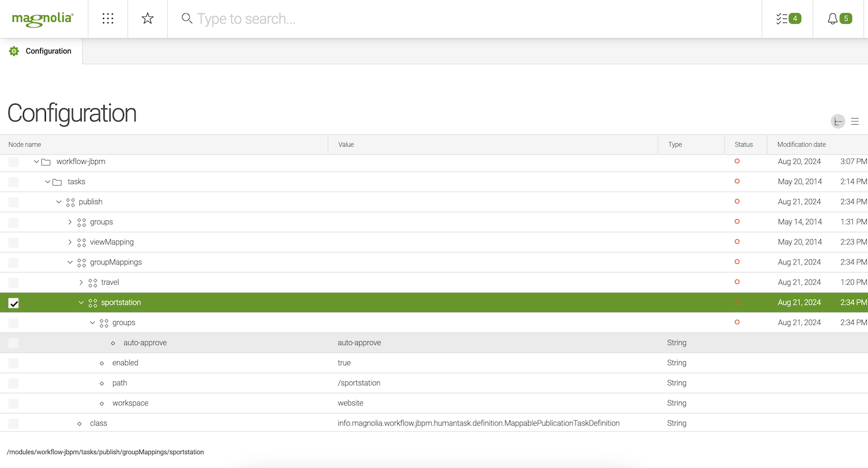The height and width of the screenshot is (468, 868).
Task: Click groupMappings node icon
Action: tap(82, 263)
